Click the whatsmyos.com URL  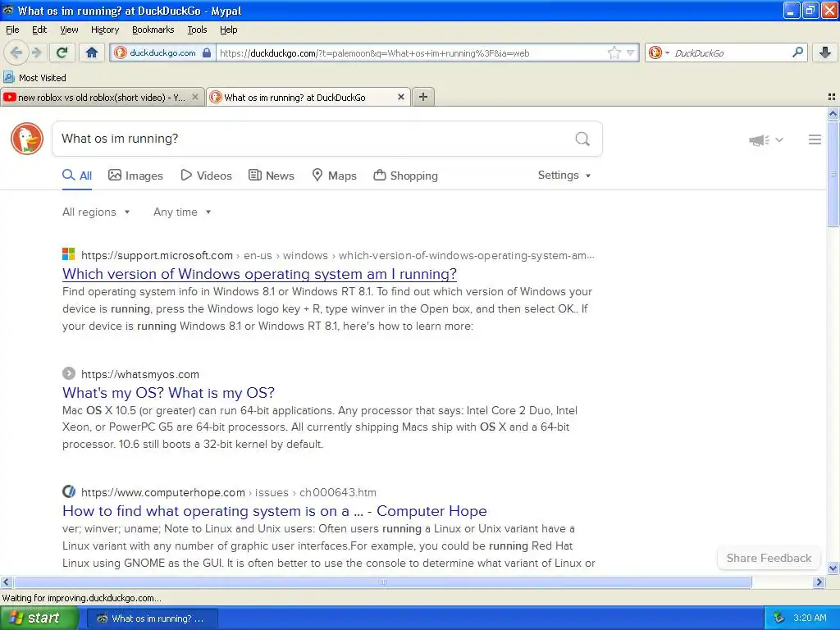pyautogui.click(x=139, y=374)
